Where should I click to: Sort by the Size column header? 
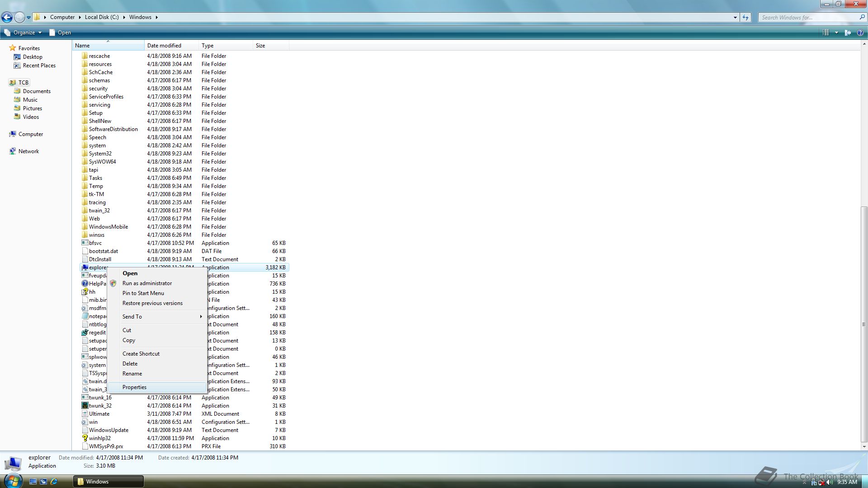[271, 46]
